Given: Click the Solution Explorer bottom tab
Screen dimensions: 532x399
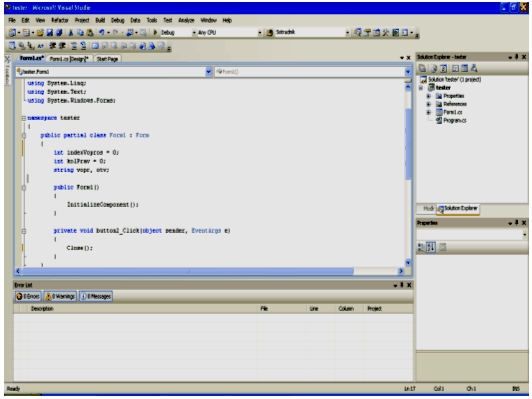Looking at the screenshot, I should click(x=458, y=208).
